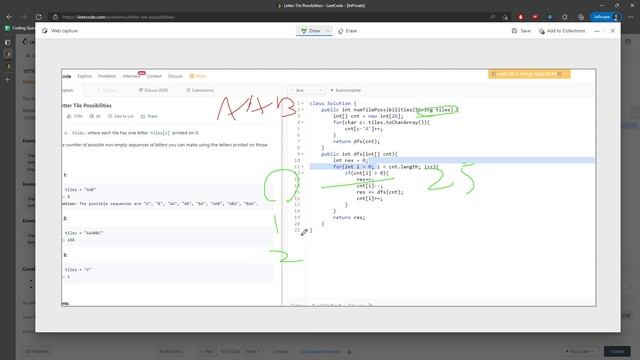Open tab actions menu in vertical tabs sidebar
The height and width of the screenshot is (360, 640).
coord(7,42)
